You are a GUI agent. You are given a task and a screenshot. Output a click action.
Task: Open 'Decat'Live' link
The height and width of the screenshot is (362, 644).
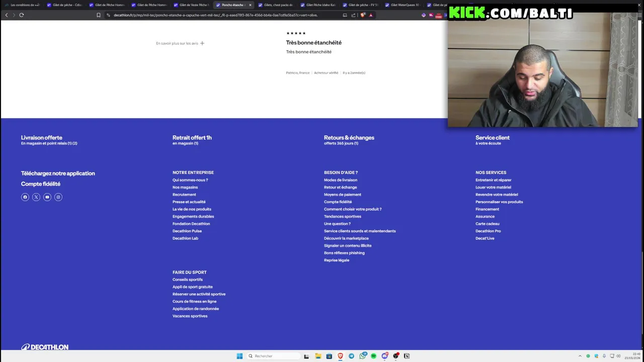point(485,238)
